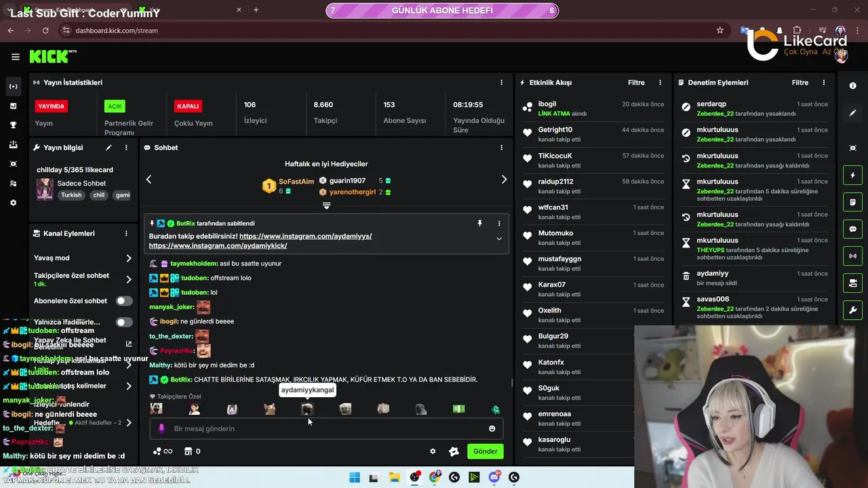
Task: Open File Explorer from the taskbar
Action: point(394,477)
